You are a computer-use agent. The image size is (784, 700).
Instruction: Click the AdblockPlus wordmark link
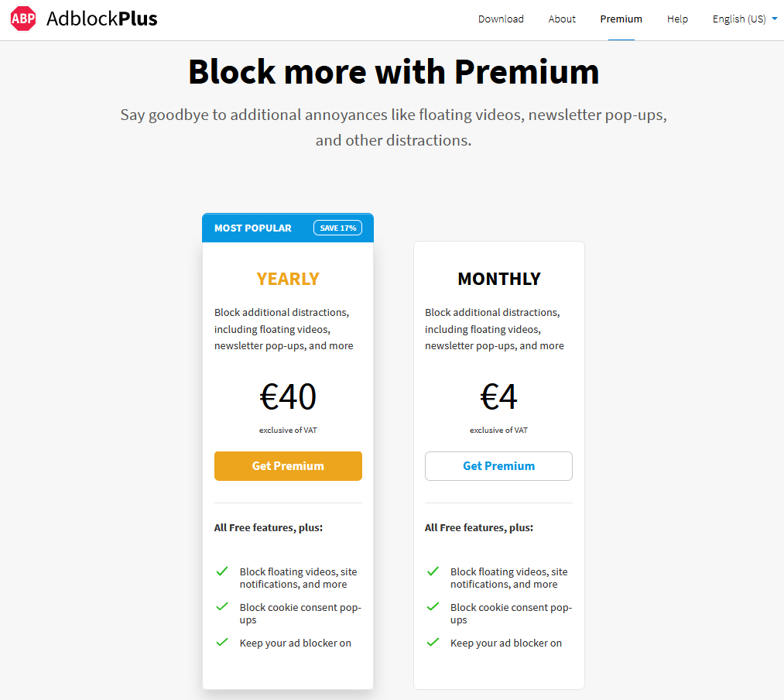coord(101,19)
